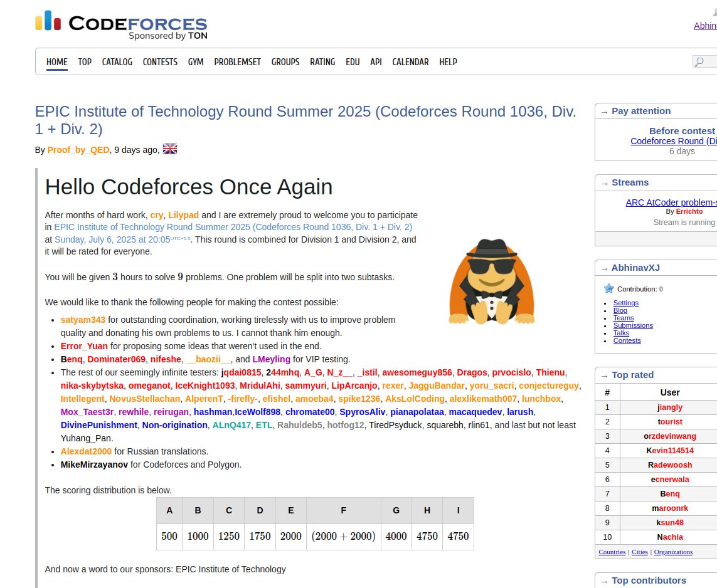Open tourist in Top rated table
The image size is (717, 588).
pyautogui.click(x=670, y=422)
